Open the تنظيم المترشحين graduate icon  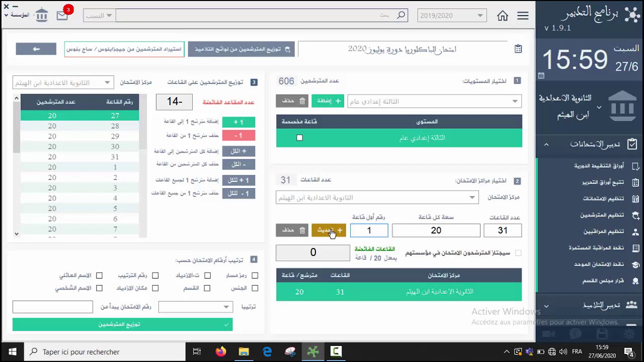[635, 215]
